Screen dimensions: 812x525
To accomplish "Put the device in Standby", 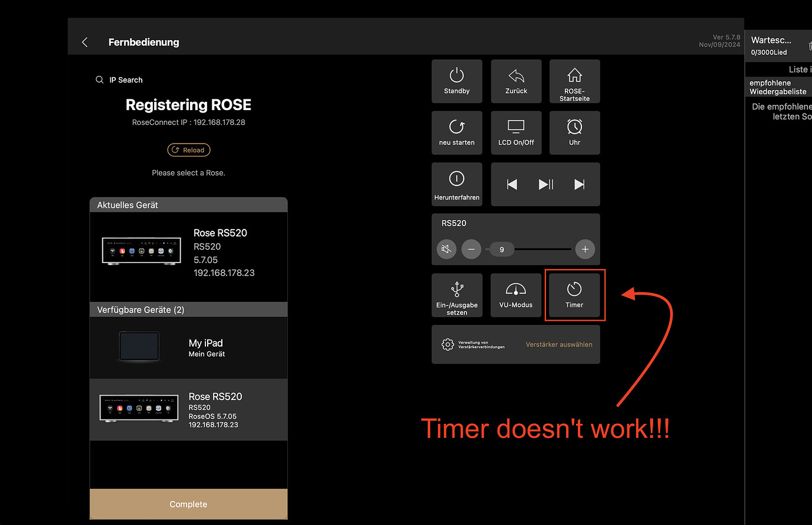I will (457, 81).
